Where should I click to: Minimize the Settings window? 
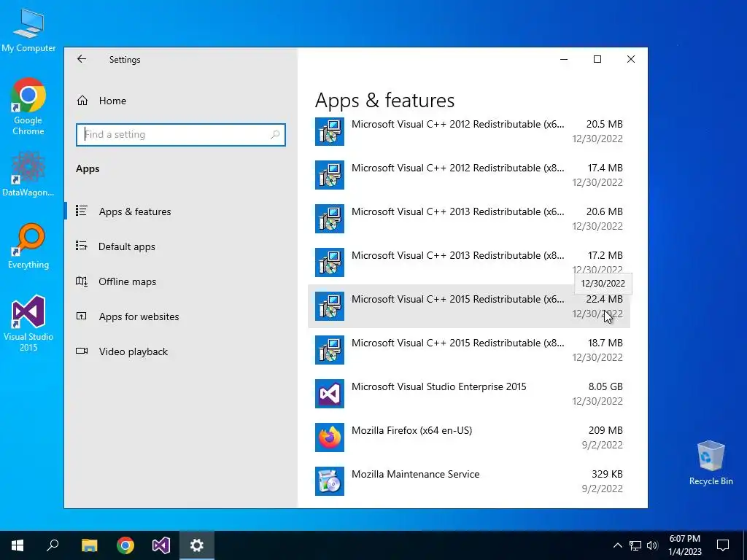coord(564,59)
